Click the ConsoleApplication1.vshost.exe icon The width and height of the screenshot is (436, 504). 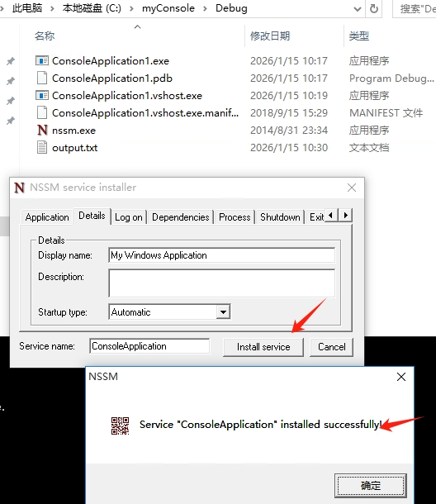tap(42, 95)
